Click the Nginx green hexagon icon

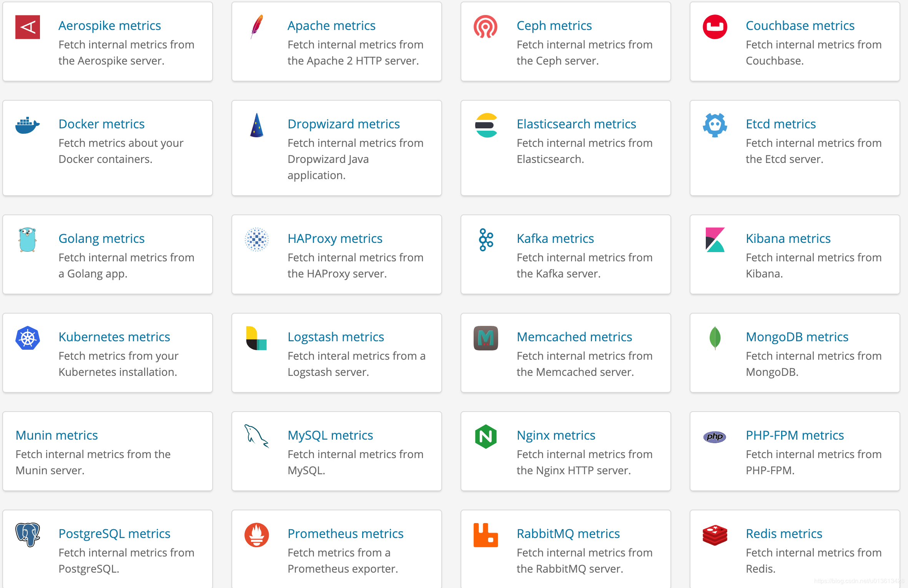pyautogui.click(x=486, y=437)
